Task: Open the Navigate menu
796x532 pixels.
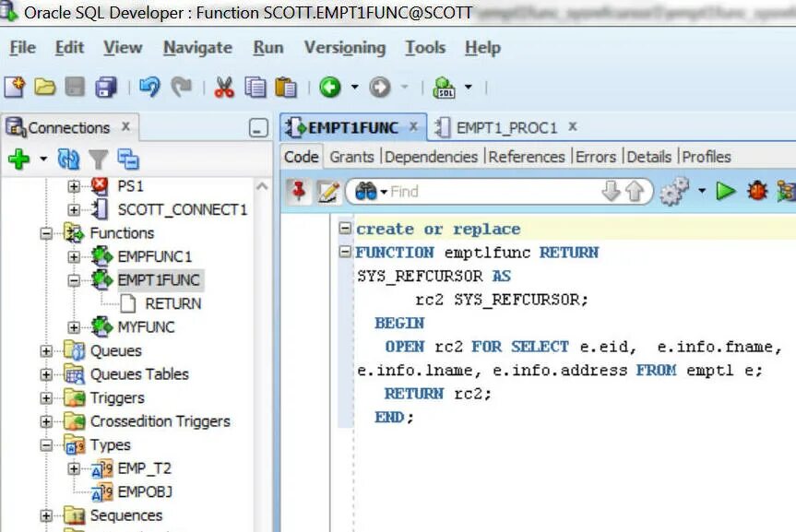Action: coord(197,48)
